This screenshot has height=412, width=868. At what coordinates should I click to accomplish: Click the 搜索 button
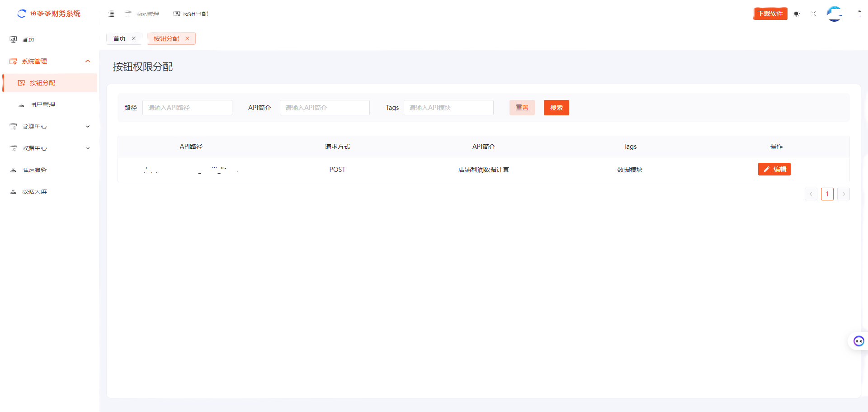556,108
